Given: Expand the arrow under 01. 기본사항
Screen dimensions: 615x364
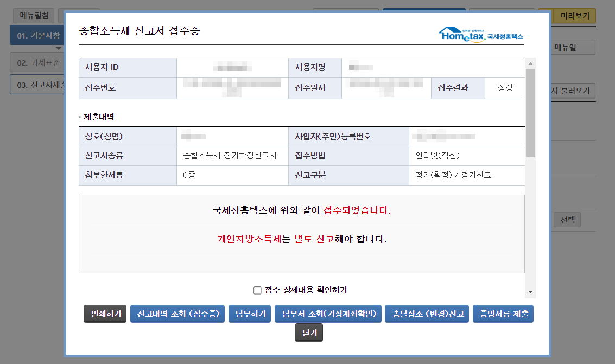Looking at the screenshot, I should (59, 48).
